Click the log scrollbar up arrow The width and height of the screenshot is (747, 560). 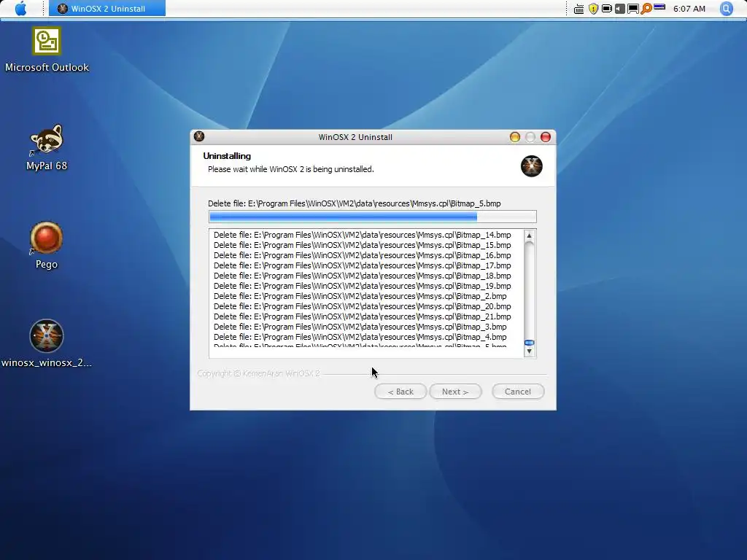tap(529, 236)
